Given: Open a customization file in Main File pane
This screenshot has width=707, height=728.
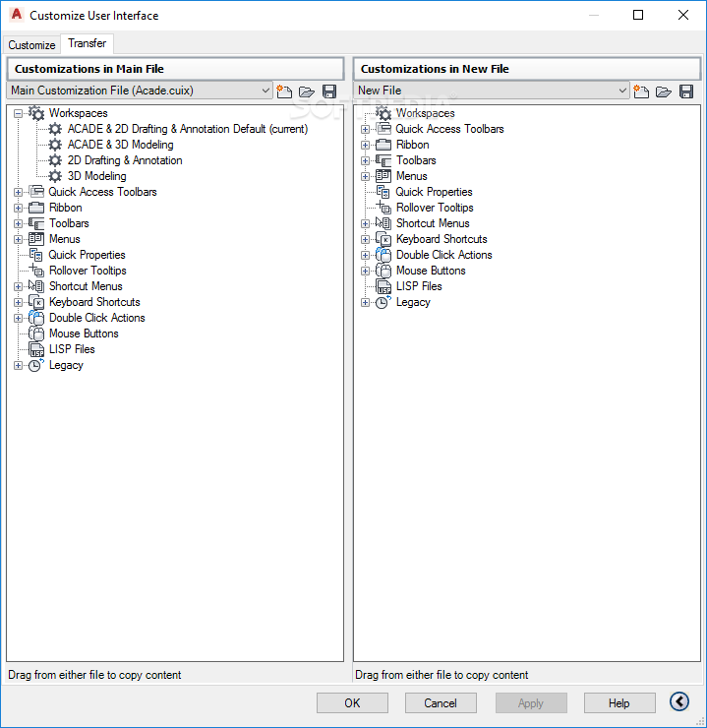Looking at the screenshot, I should (x=307, y=91).
